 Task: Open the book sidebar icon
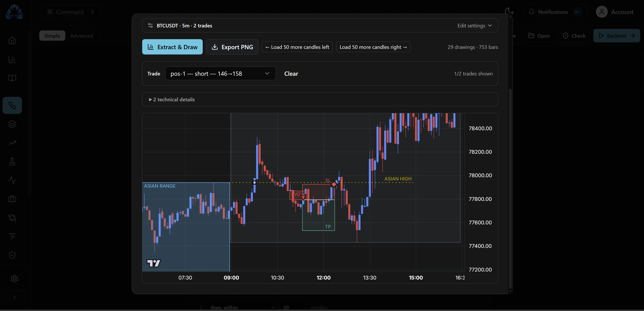[x=12, y=78]
